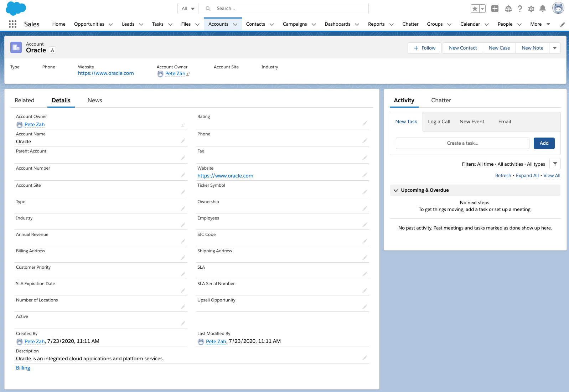Open the Help question mark icon
Viewport: 569px width, 392px height.
click(x=520, y=9)
